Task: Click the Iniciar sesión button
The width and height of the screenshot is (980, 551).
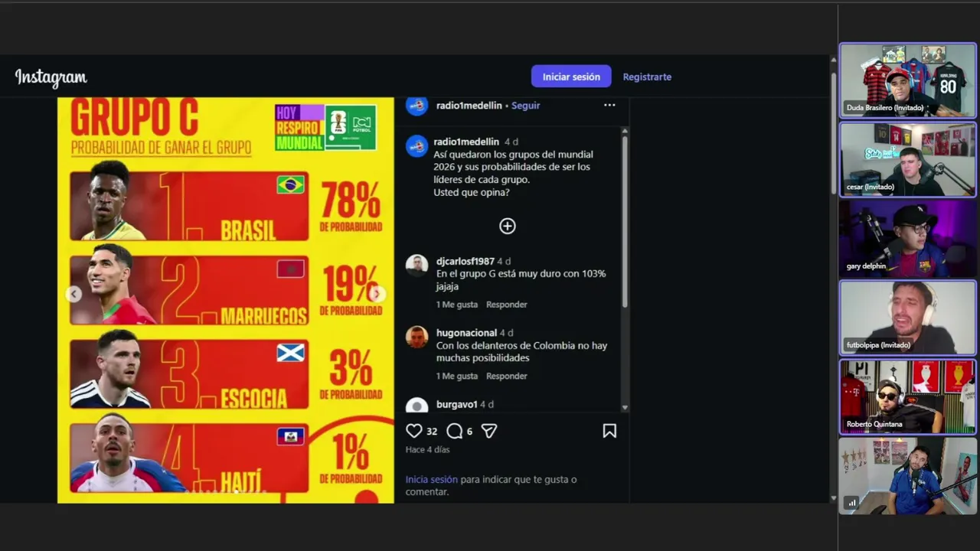Action: [x=571, y=77]
